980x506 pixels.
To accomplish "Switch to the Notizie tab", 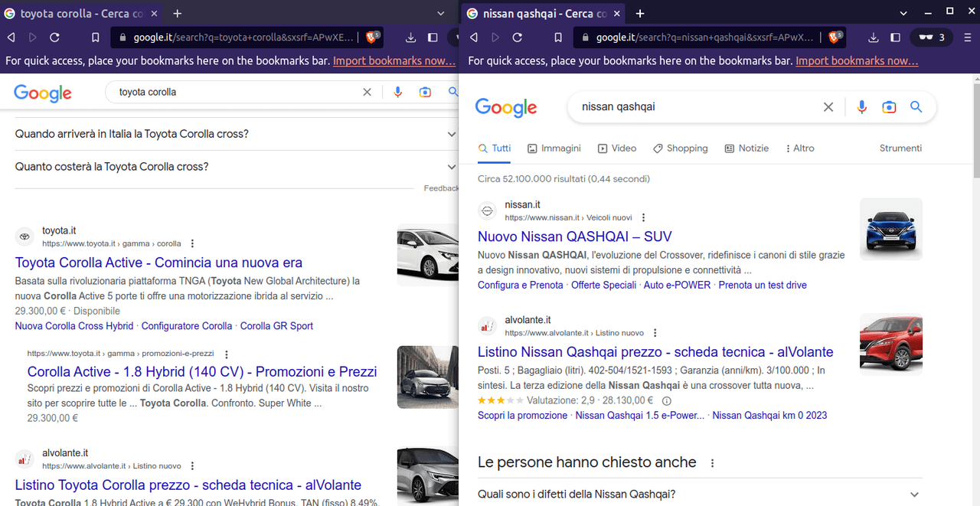I will pyautogui.click(x=746, y=149).
